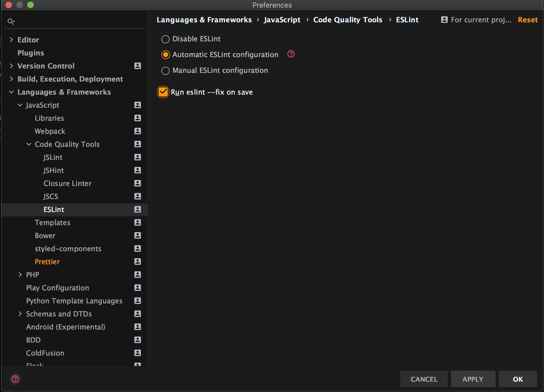This screenshot has height=392, width=544.
Task: Click the JavaScript breadcrumb in header
Action: pyautogui.click(x=282, y=20)
